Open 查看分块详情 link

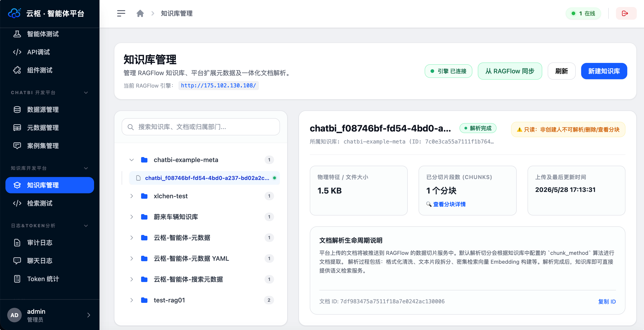tap(449, 204)
